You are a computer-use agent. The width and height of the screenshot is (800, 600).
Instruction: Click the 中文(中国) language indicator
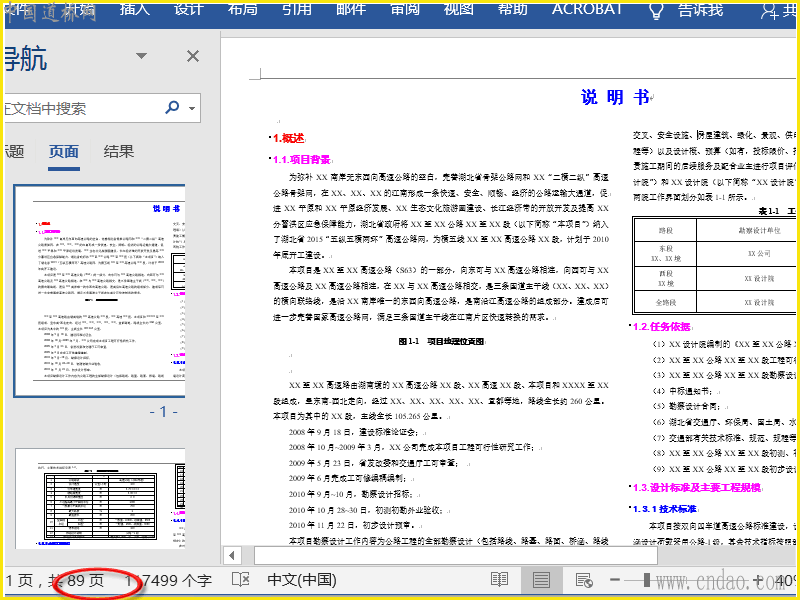(302, 580)
